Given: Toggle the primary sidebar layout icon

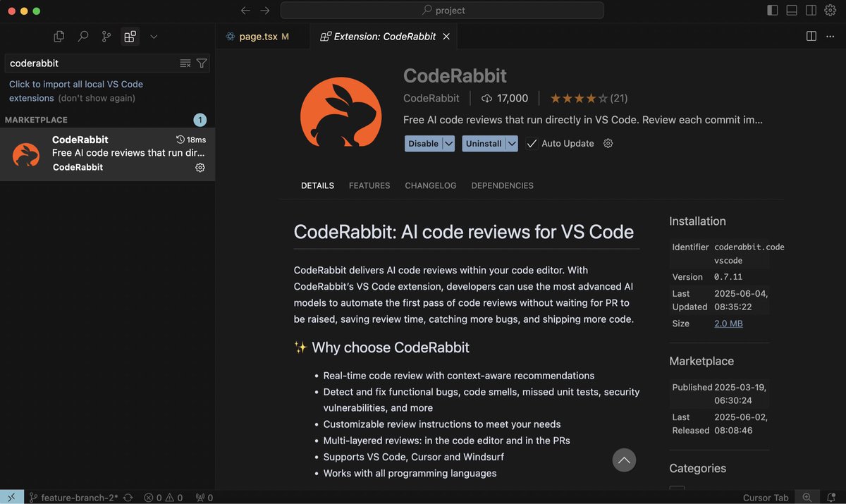Looking at the screenshot, I should (x=773, y=11).
